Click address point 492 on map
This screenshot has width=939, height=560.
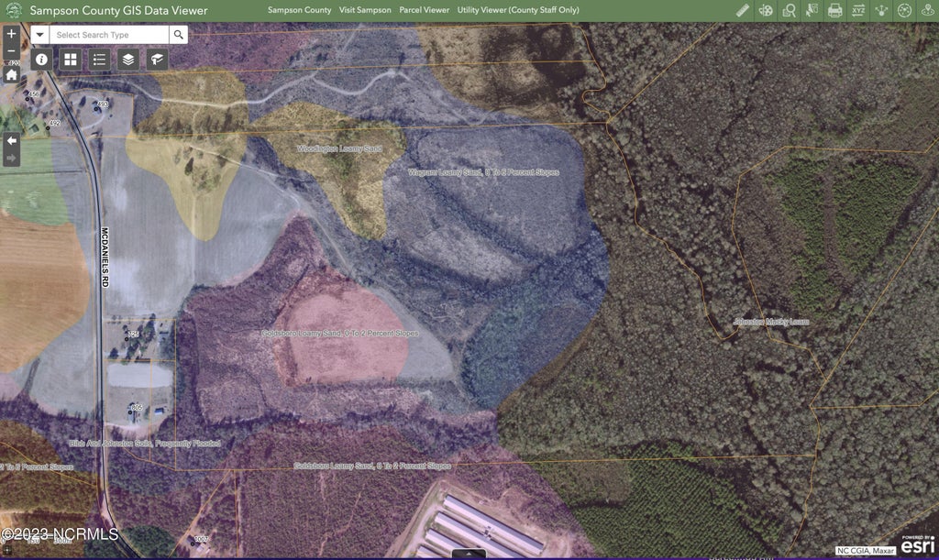[x=52, y=125]
